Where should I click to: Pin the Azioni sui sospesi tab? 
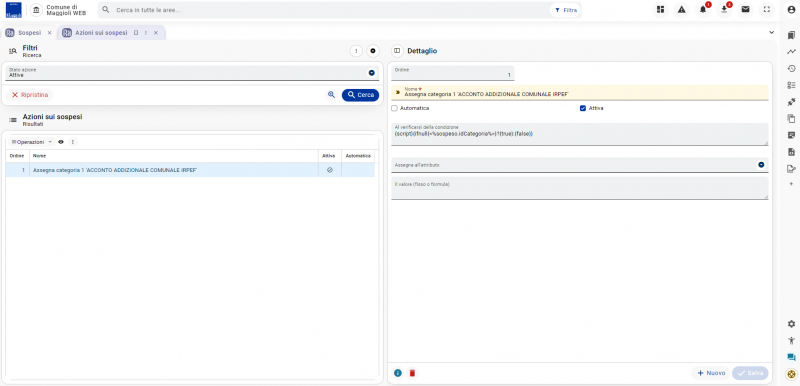coord(136,33)
